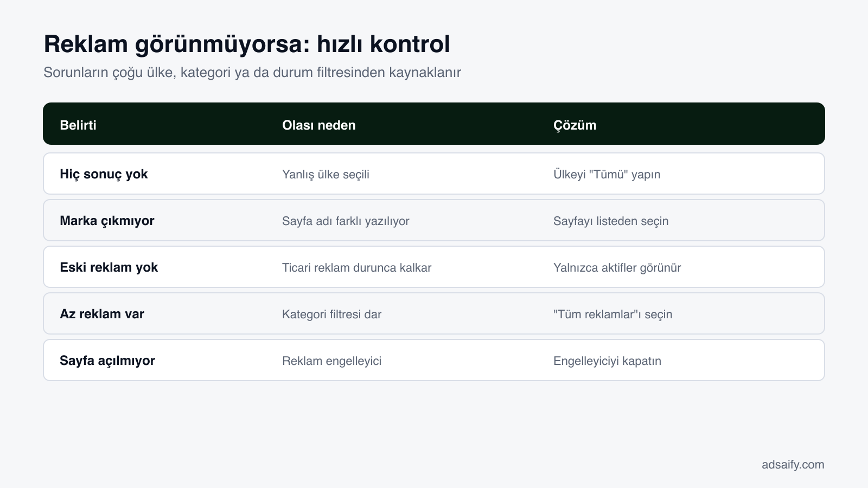Click the "Reklam engelleyici" cell
The height and width of the screenshot is (488, 868).
click(x=331, y=361)
